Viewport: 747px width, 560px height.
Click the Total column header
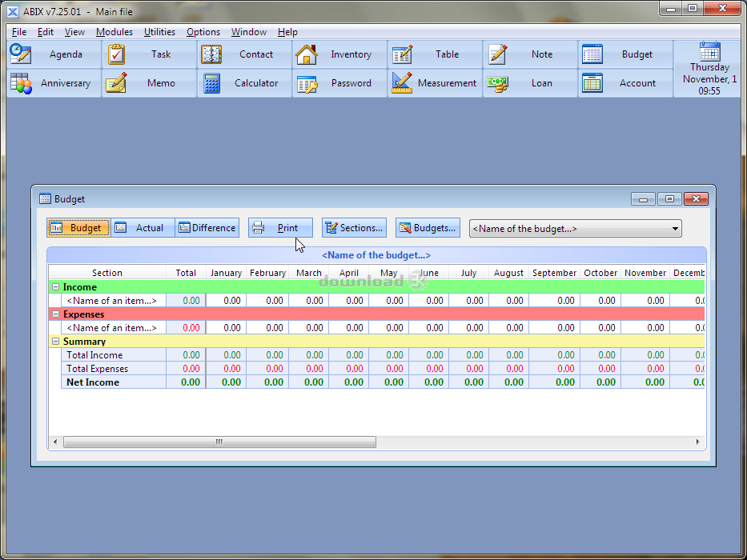(x=186, y=273)
